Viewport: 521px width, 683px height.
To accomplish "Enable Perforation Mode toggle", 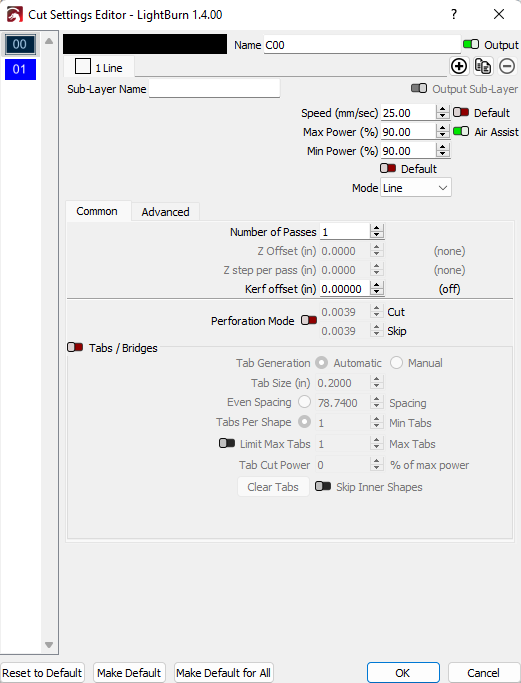I will (309, 321).
